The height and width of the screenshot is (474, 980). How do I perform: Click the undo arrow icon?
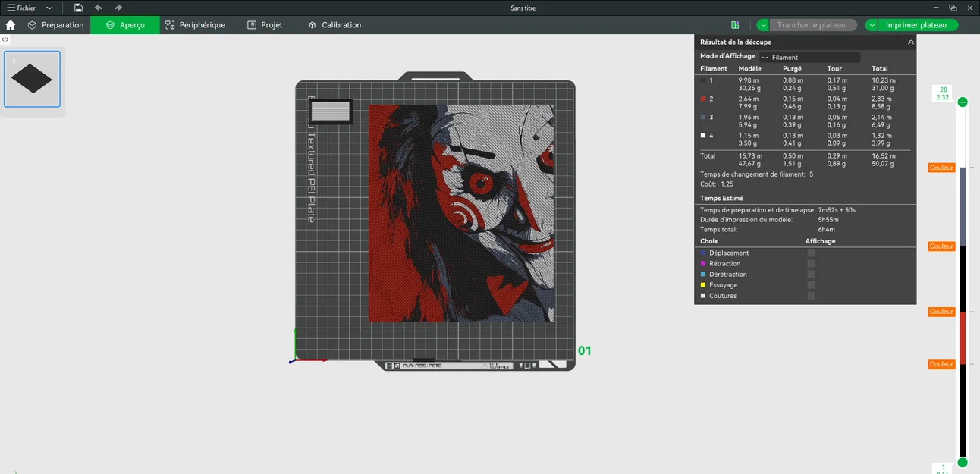99,8
